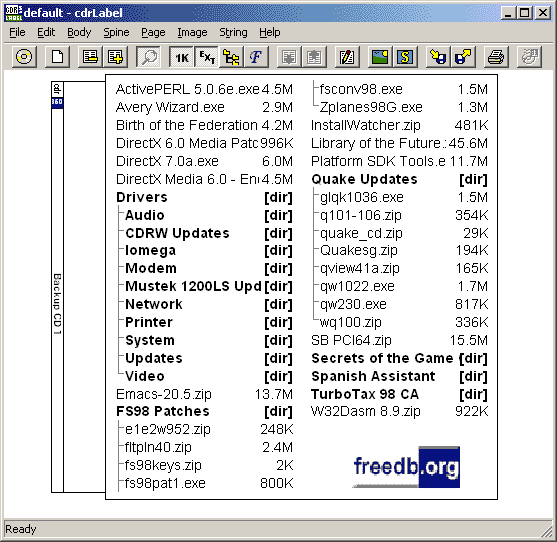
Task: Click the landscape image toolbar icon
Action: (x=380, y=57)
